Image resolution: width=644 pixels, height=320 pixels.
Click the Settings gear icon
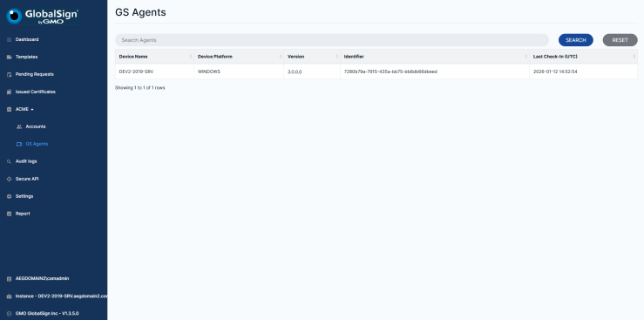coord(9,196)
